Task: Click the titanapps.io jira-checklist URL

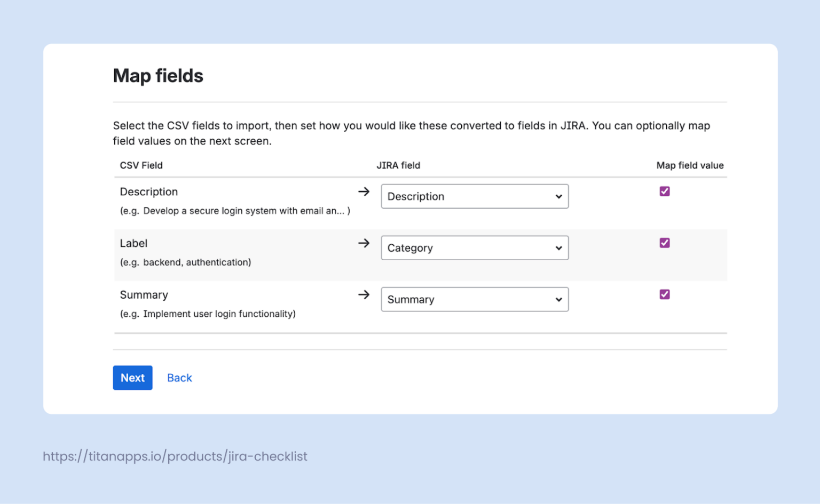Action: pos(175,457)
